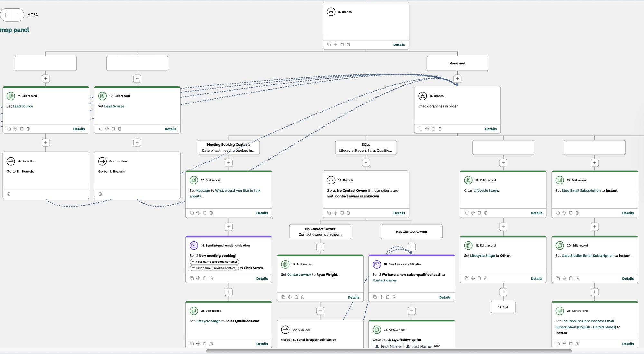Click the clipboard icon on 8. Branch card

coord(342,44)
